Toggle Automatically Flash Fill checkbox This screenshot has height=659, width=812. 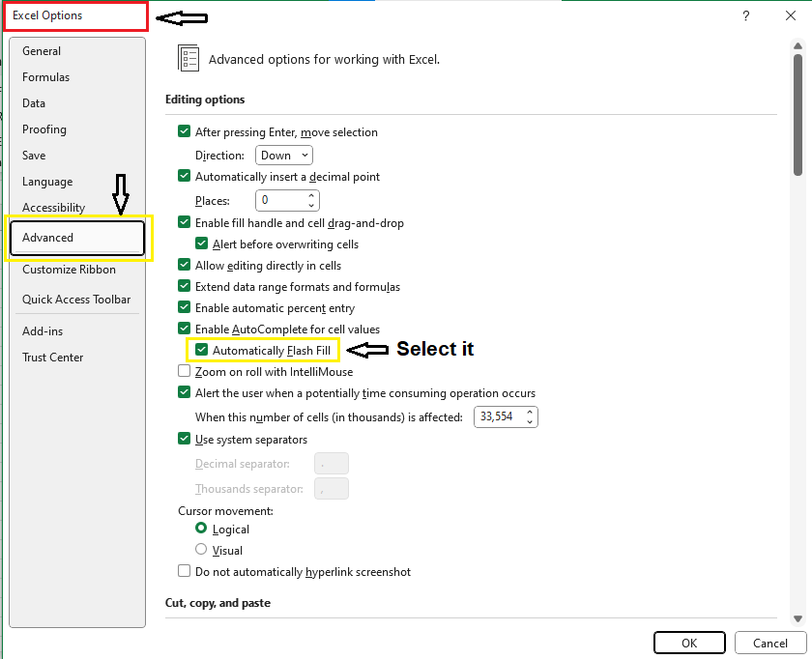(201, 350)
